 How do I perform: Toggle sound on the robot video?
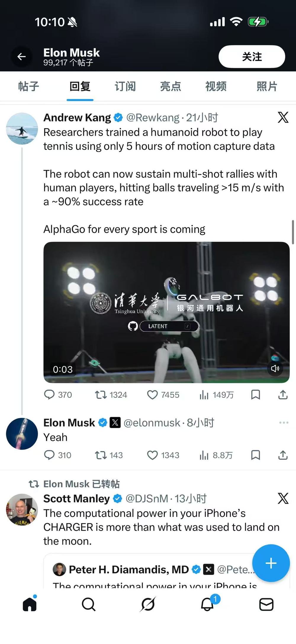point(275,368)
